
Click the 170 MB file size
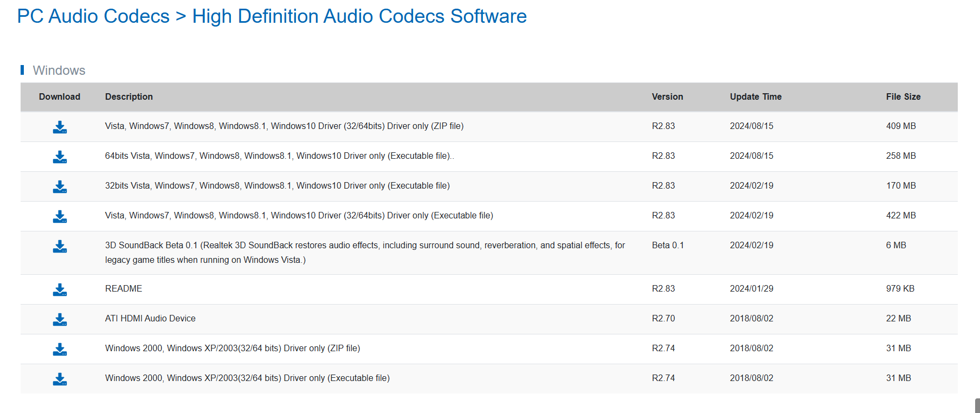(x=901, y=185)
